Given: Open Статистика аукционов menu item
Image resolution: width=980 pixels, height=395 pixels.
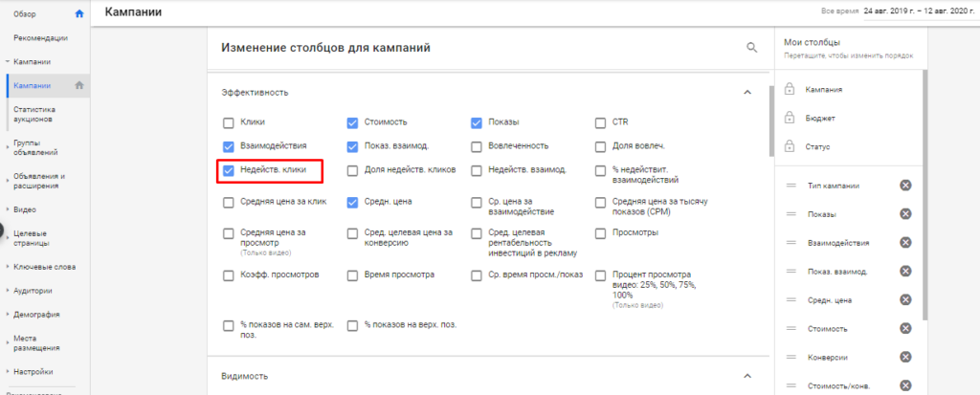Looking at the screenshot, I should point(40,115).
